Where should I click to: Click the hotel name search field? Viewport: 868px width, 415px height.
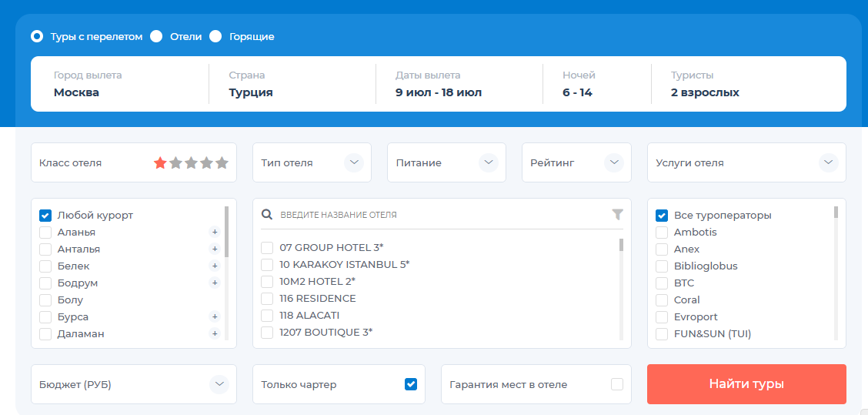439,215
